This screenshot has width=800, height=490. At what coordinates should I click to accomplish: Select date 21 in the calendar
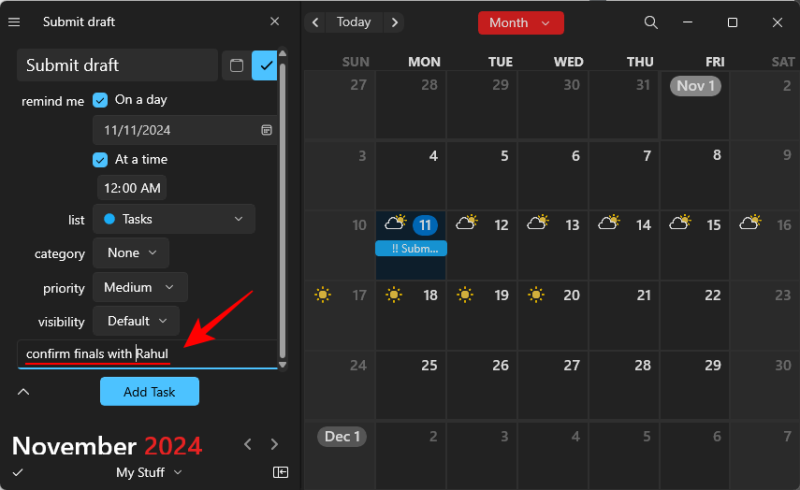click(624, 315)
